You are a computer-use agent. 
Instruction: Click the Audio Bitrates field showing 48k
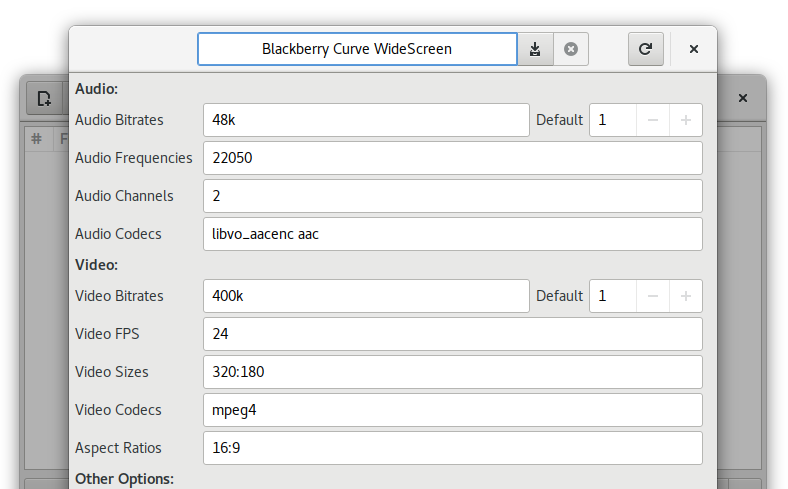tap(366, 120)
